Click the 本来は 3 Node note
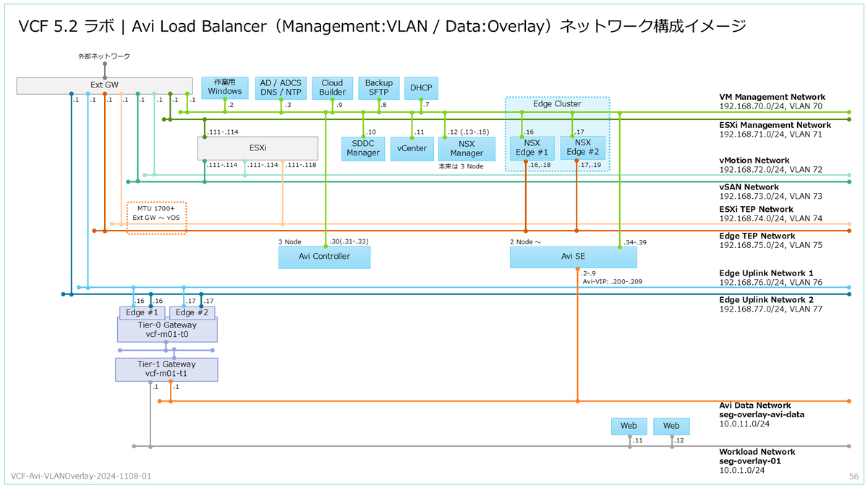 point(461,166)
